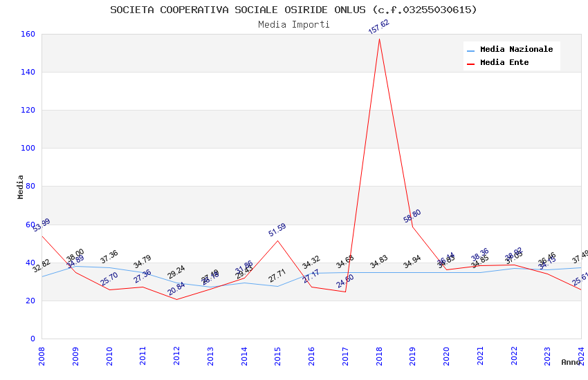The width and height of the screenshot is (588, 380).
Task: Click the 29.24 data label
Action: 176,272
